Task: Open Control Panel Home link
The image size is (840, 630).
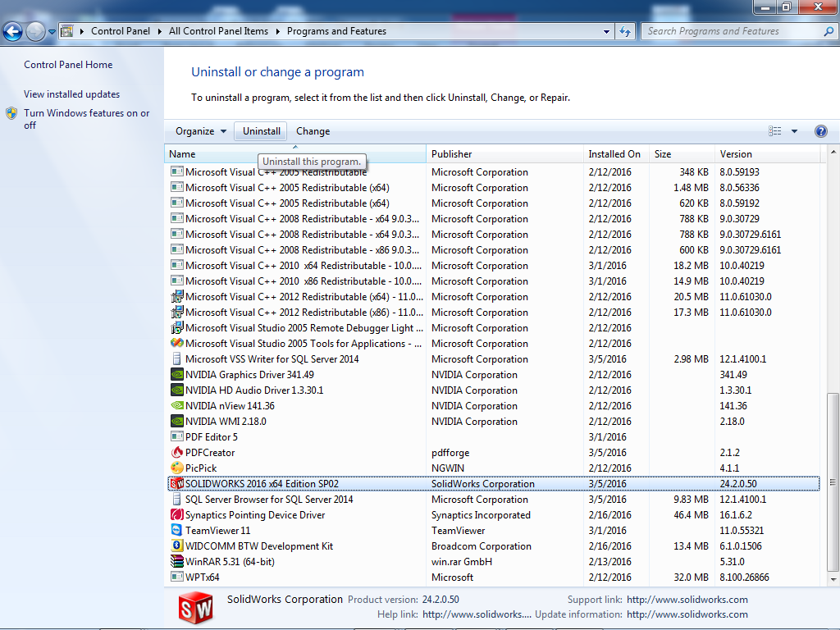Action: (68, 65)
